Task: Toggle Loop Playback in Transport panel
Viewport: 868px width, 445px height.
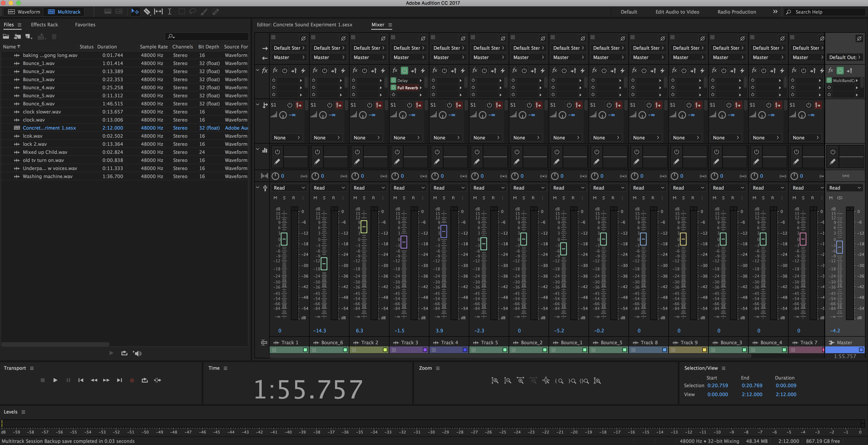Action: (145, 380)
